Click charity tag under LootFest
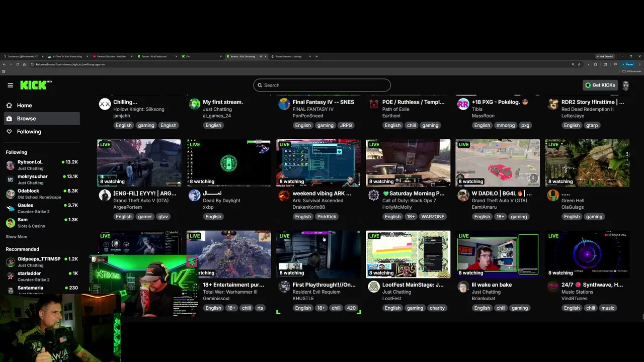Viewport: 644px width, 362px height. tap(437, 308)
